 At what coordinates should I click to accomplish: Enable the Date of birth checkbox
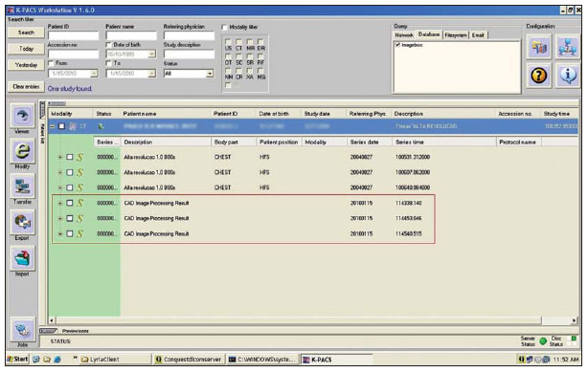click(109, 45)
